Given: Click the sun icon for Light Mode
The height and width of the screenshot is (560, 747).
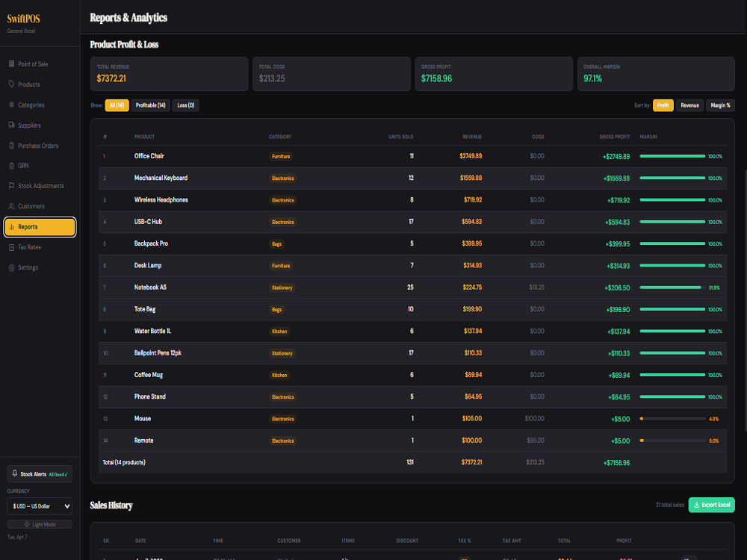Looking at the screenshot, I should click(27, 524).
